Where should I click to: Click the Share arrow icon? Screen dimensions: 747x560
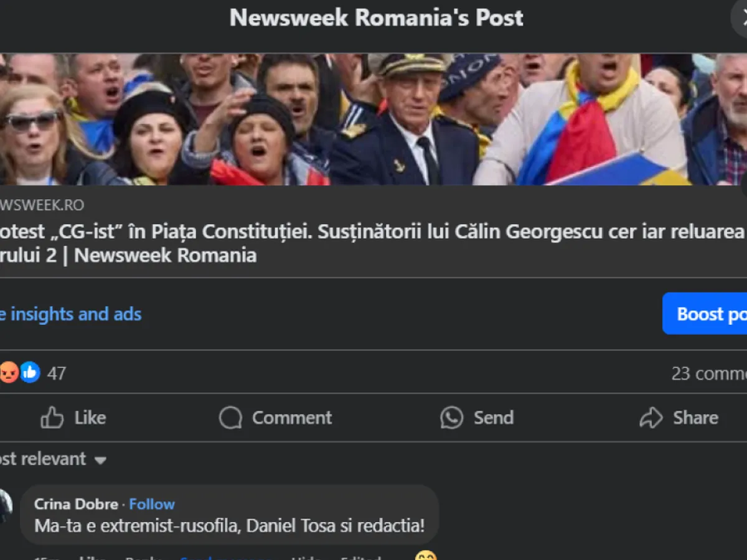click(651, 418)
